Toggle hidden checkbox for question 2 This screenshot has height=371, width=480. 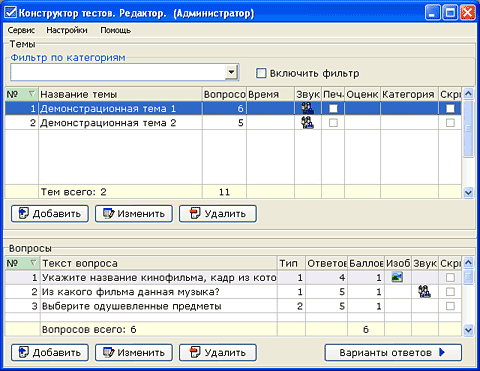coord(450,292)
